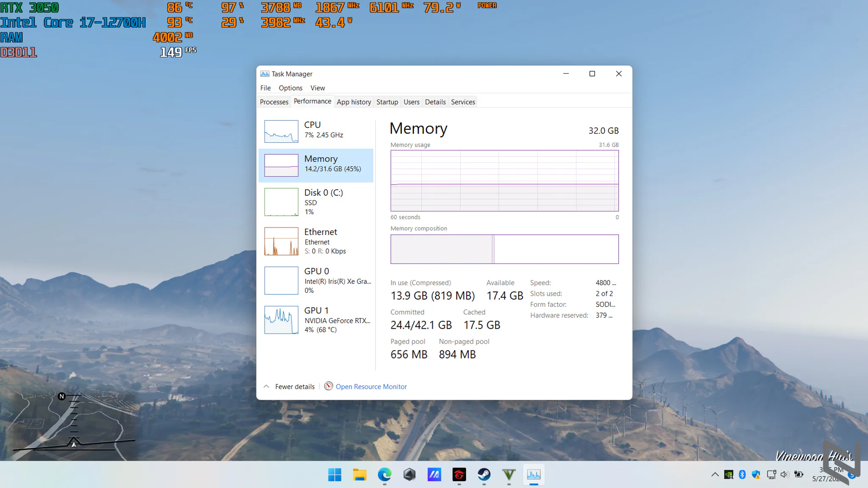Select GPU 1 NVIDIA GeForce RTX item
This screenshot has height=488, width=868.
point(316,320)
